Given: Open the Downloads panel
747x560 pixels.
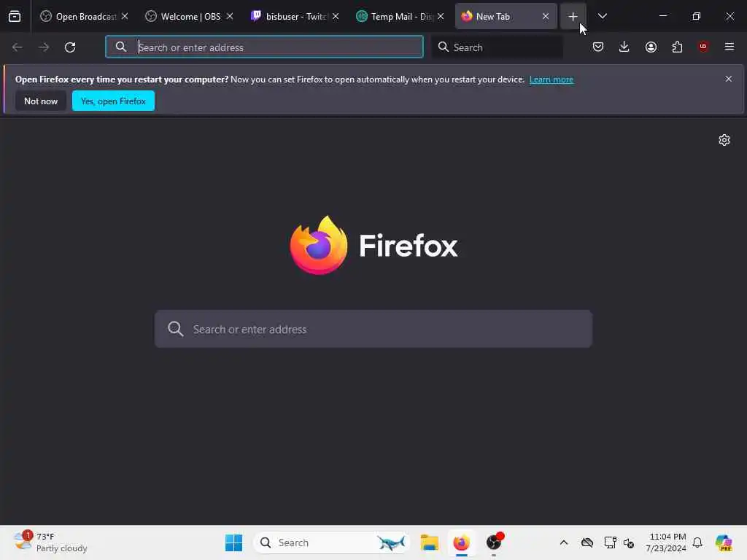Looking at the screenshot, I should tap(624, 47).
